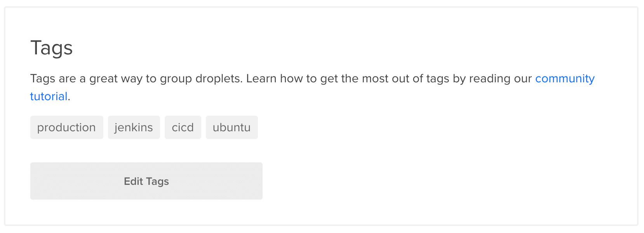Viewport: 644px width, 233px height.
Task: Click "reading our" text before the link
Action: pyautogui.click(x=500, y=78)
